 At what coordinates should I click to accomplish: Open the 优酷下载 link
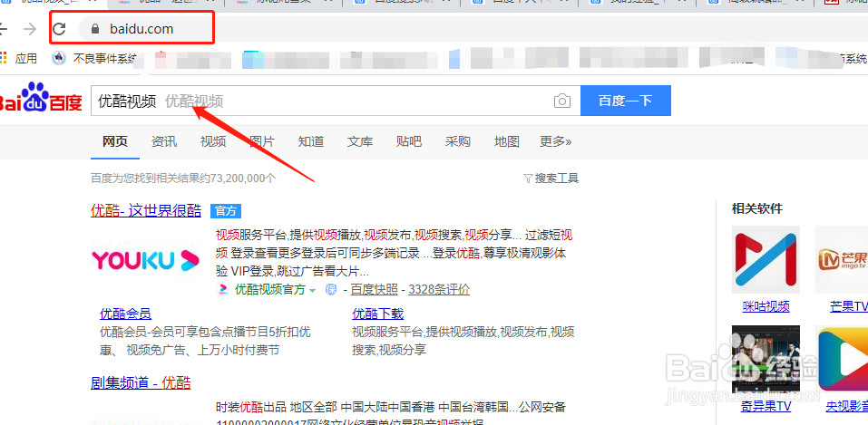(x=378, y=314)
